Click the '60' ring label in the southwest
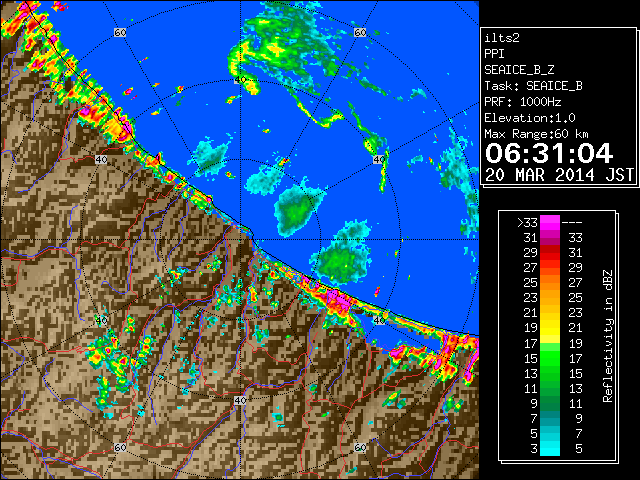The height and width of the screenshot is (480, 640). pyautogui.click(x=120, y=447)
